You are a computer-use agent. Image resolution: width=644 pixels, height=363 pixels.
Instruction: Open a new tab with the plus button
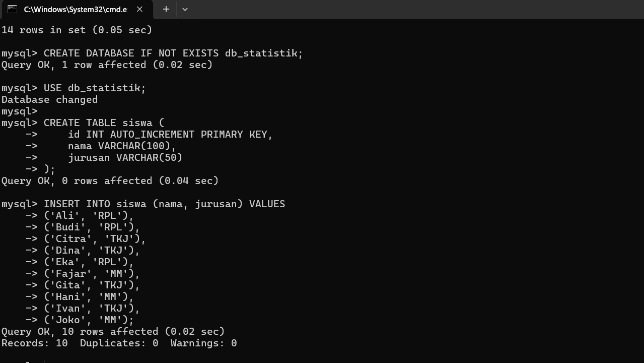click(x=166, y=9)
